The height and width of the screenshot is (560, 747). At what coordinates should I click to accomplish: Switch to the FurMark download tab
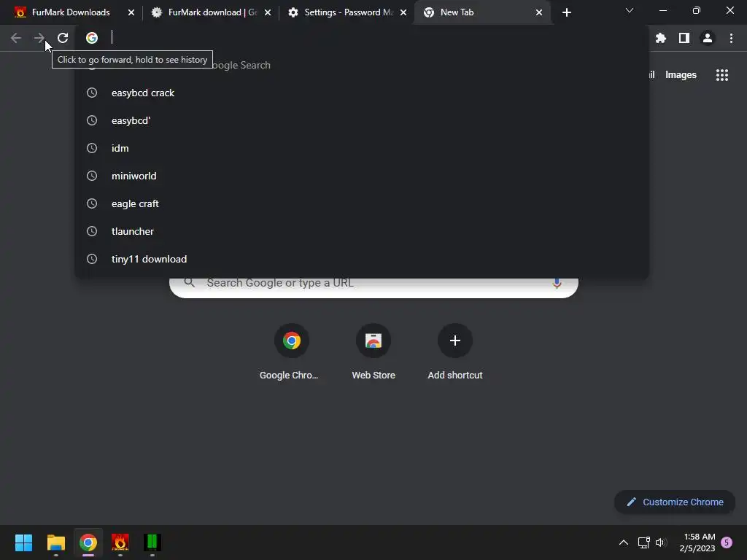(209, 12)
